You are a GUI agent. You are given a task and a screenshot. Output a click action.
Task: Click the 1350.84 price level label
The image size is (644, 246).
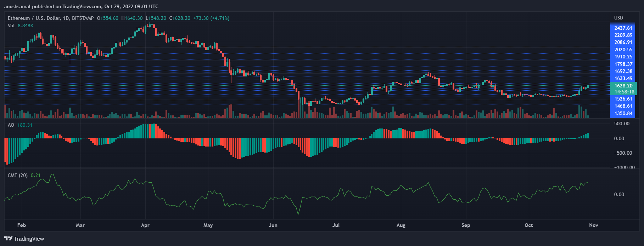[x=623, y=113]
